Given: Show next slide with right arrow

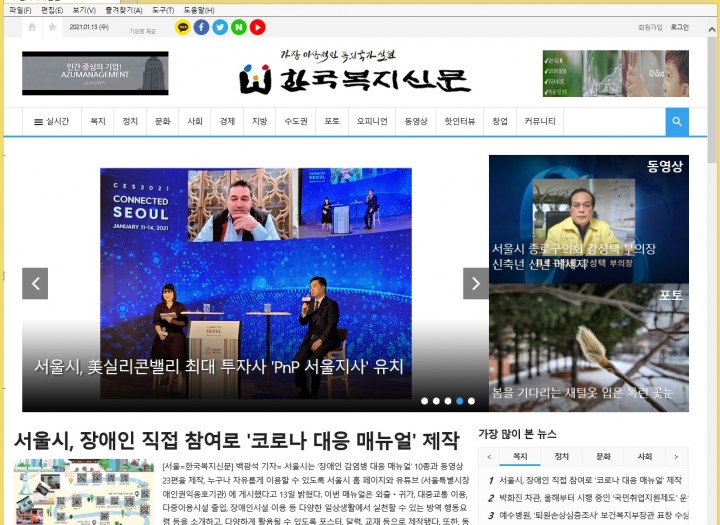Looking at the screenshot, I should coord(476,283).
